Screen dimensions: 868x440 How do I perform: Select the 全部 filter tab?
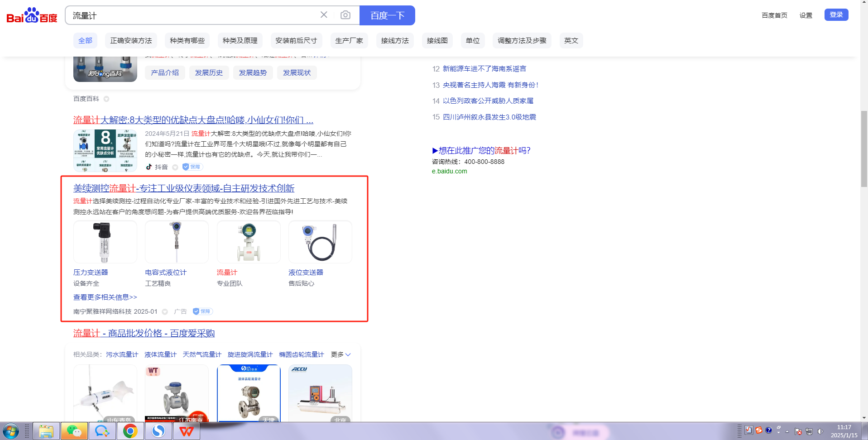85,41
